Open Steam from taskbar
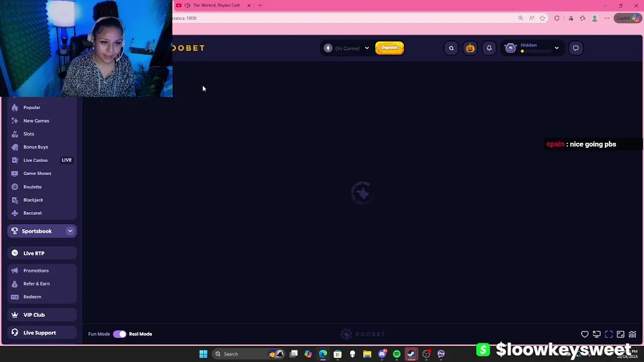 [x=411, y=354]
